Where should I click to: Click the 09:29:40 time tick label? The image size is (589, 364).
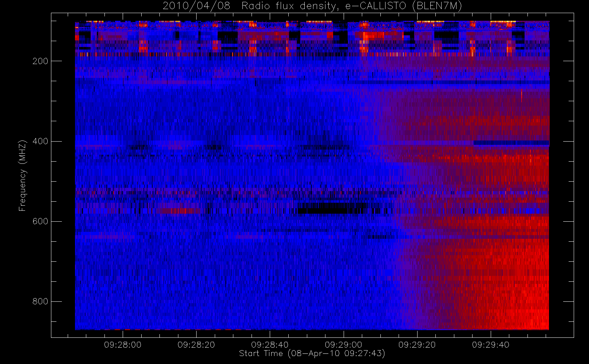pyautogui.click(x=491, y=345)
